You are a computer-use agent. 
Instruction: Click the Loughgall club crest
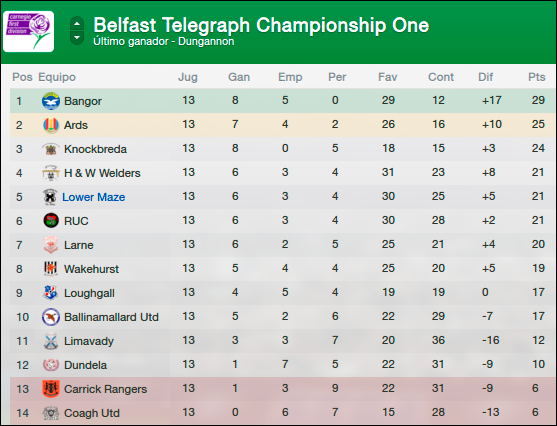(50, 293)
